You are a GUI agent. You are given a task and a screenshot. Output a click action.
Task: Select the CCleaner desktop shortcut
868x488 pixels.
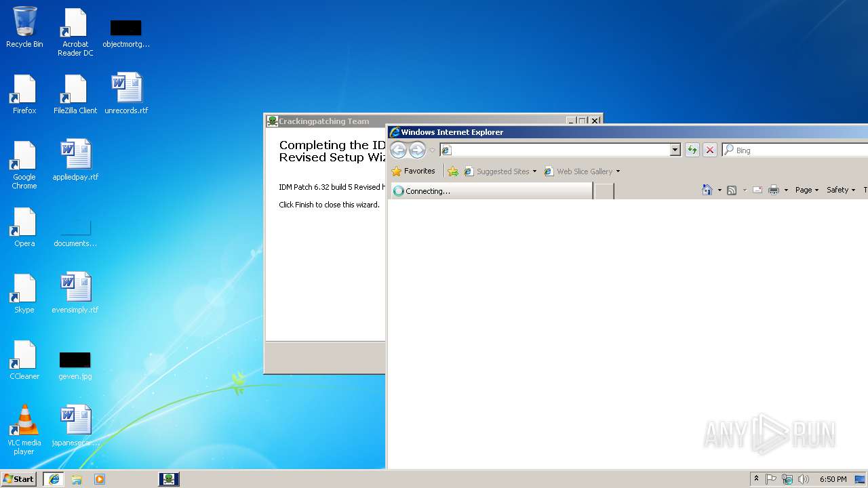tap(24, 360)
